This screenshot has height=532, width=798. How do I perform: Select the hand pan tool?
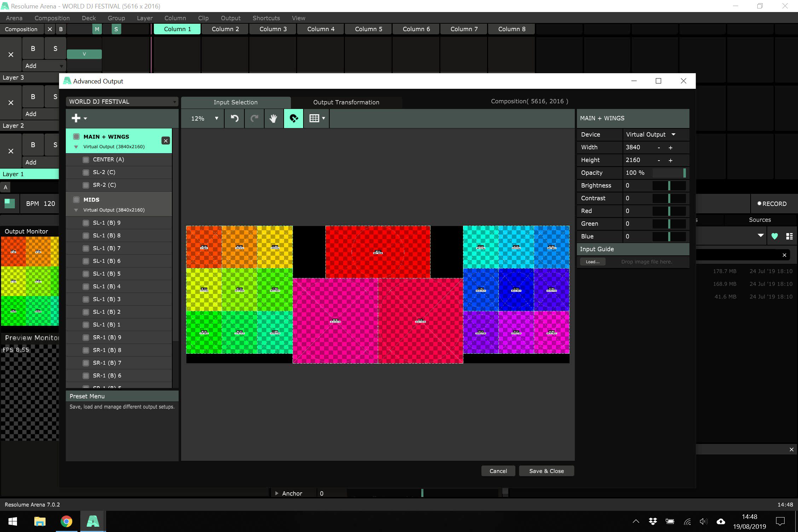tap(273, 118)
